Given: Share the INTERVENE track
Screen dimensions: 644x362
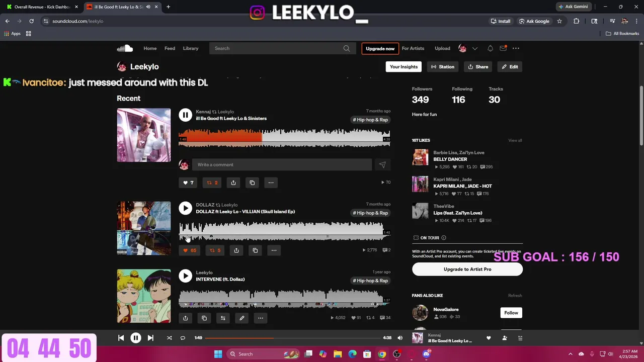Looking at the screenshot, I should (185, 318).
